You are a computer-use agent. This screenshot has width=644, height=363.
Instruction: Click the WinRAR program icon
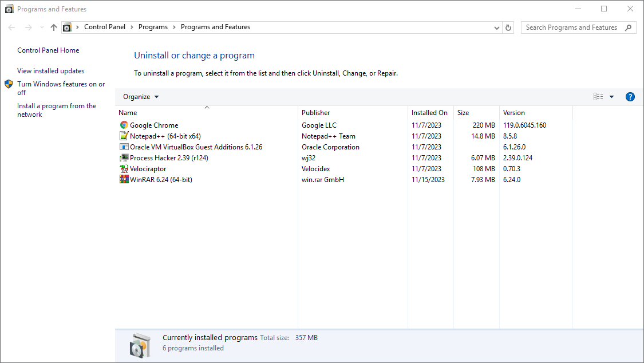tap(124, 179)
